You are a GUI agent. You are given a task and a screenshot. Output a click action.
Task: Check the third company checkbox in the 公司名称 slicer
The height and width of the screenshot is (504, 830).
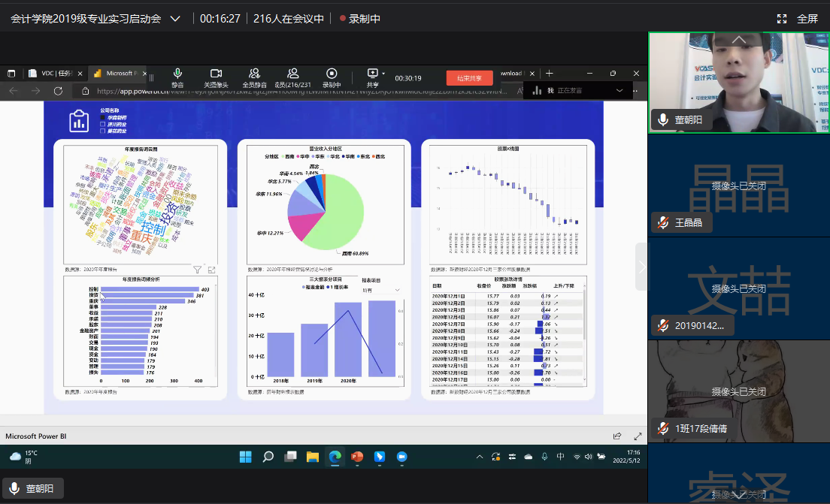tap(103, 131)
